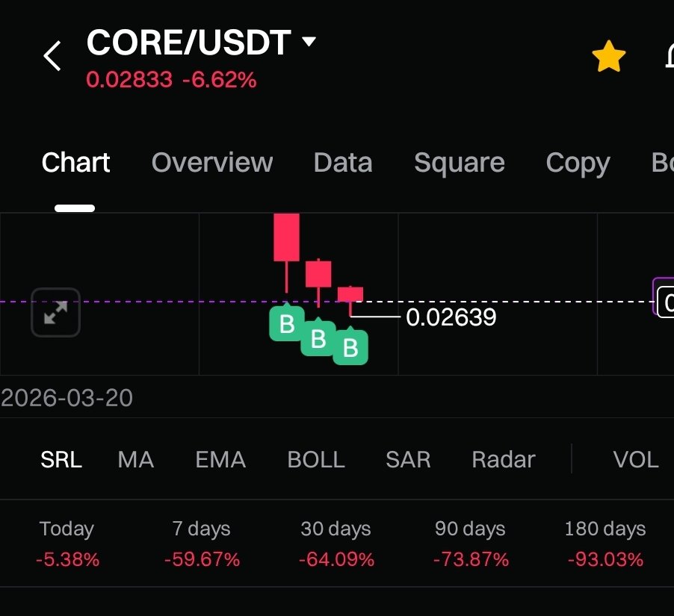The height and width of the screenshot is (616, 674).
Task: Toggle the yellow favorite star
Action: click(x=608, y=57)
